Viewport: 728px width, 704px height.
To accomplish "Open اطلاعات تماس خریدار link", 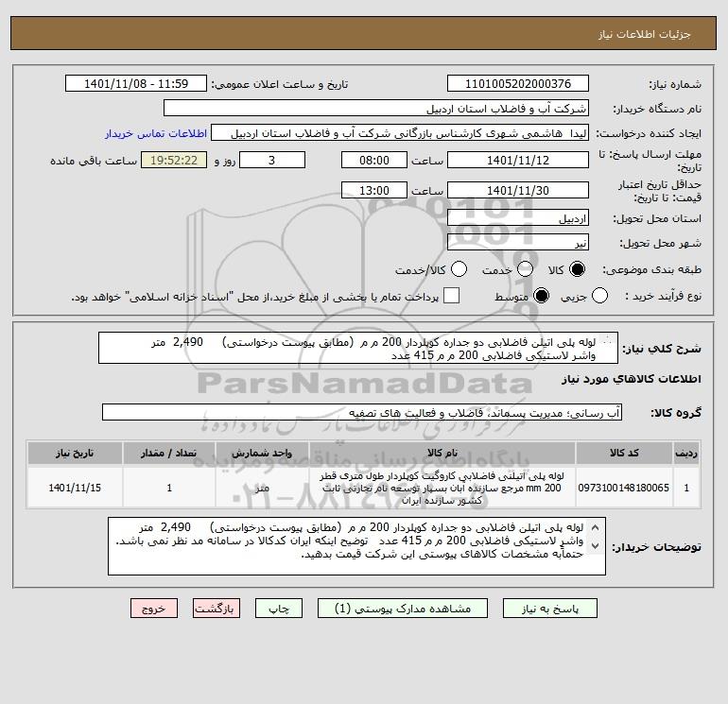I will 156,133.
